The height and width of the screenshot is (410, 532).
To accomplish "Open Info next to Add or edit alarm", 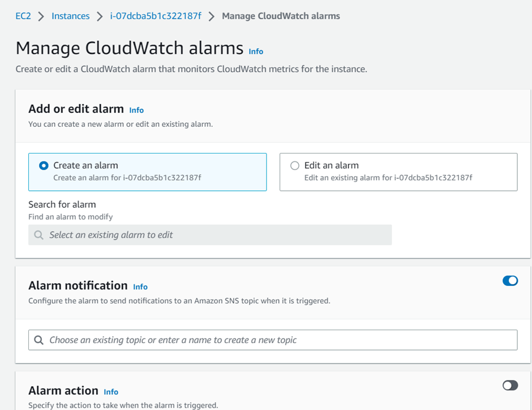I will [136, 110].
